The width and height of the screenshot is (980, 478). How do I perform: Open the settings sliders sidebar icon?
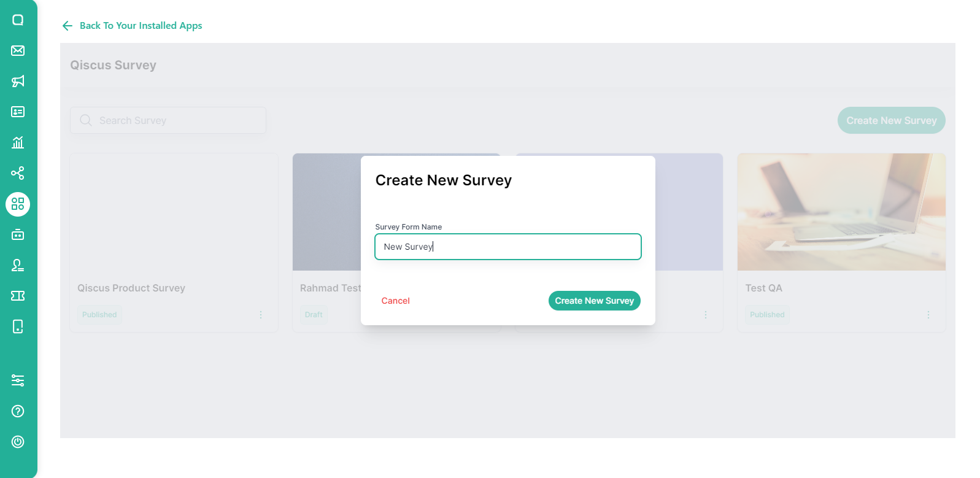pos(18,380)
